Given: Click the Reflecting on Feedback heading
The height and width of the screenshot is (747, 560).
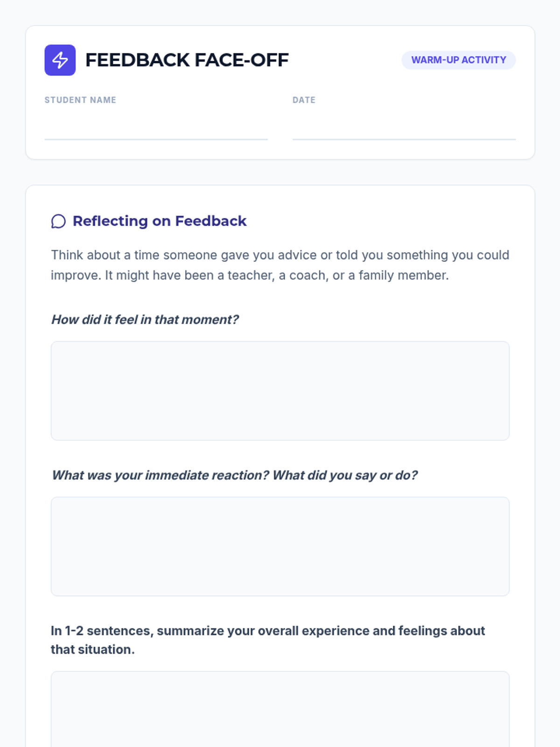Looking at the screenshot, I should tap(160, 221).
